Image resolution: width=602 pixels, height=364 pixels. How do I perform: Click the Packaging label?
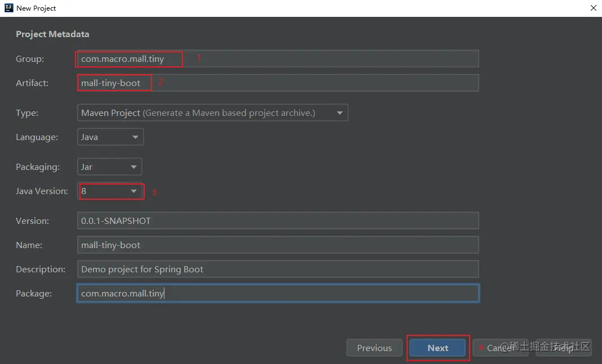[x=38, y=167]
